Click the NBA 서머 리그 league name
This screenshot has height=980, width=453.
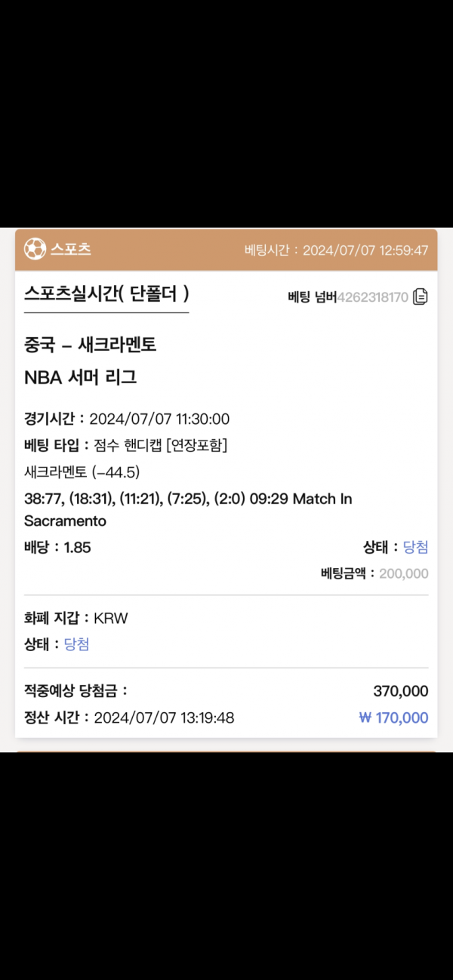[81, 379]
